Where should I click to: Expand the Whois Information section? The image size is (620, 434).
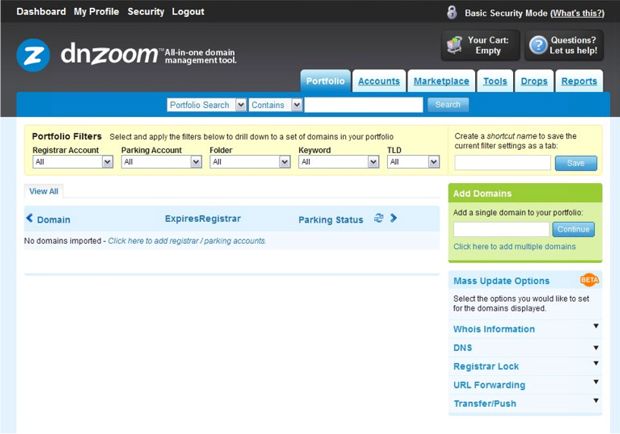coord(525,329)
